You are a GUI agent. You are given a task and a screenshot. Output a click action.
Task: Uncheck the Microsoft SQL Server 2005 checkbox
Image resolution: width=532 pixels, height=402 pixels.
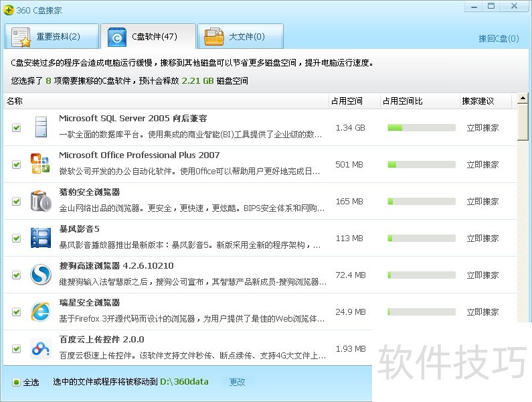(x=16, y=128)
